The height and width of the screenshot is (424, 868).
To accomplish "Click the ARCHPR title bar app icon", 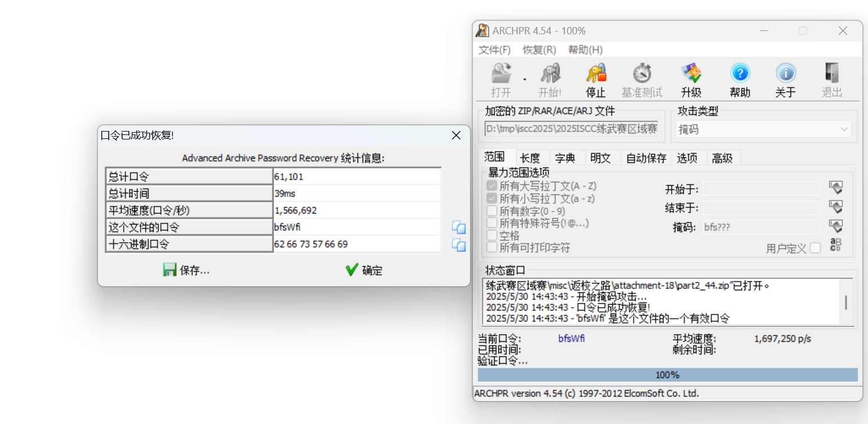I will (x=482, y=30).
